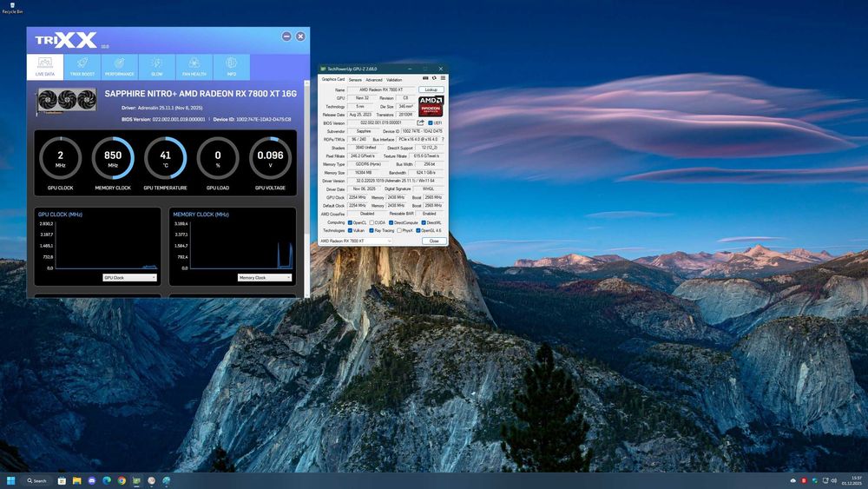This screenshot has width=868, height=489.
Task: Click the Bus Interface field in GPU-Z
Action: [418, 140]
